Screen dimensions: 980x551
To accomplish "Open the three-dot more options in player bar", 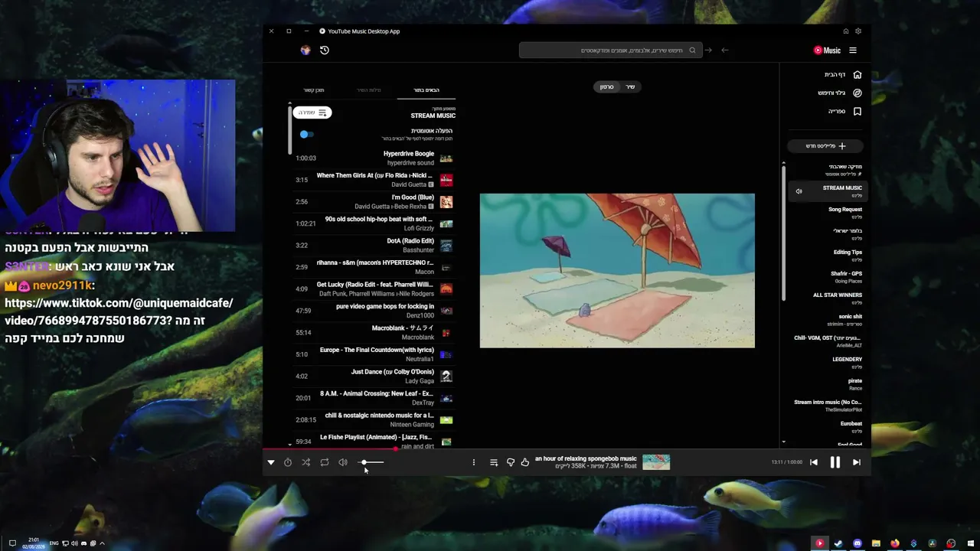I will click(x=473, y=462).
